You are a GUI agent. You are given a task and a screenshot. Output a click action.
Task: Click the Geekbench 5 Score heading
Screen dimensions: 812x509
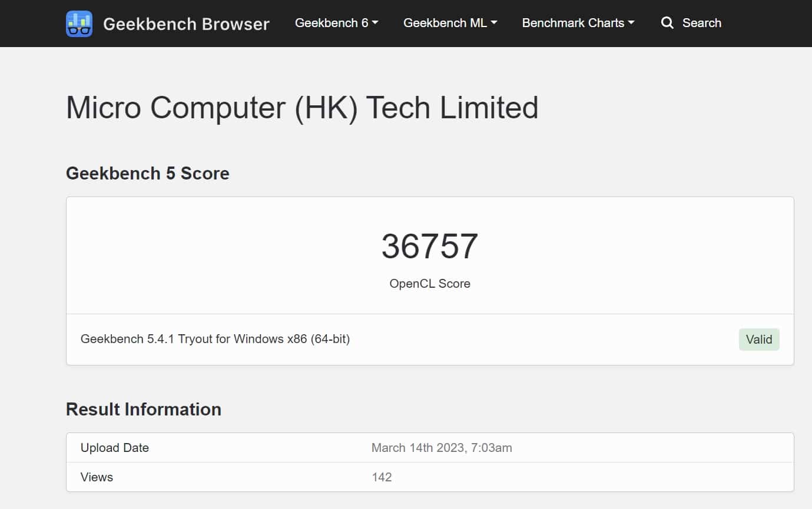pyautogui.click(x=148, y=174)
